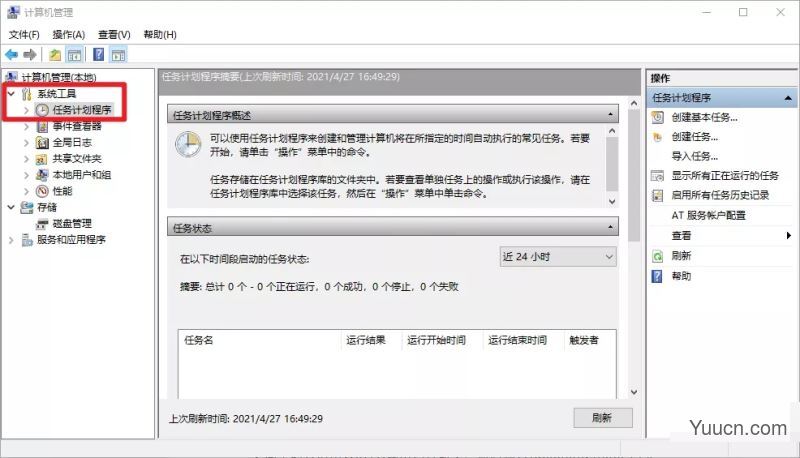Click the 服务和应用程序 icon
The height and width of the screenshot is (458, 800).
(27, 240)
